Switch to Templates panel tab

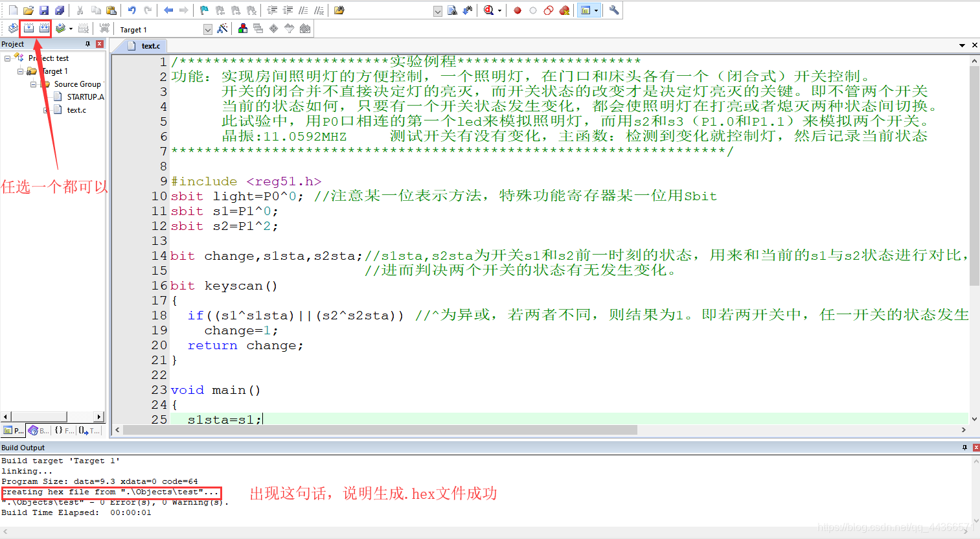[89, 430]
